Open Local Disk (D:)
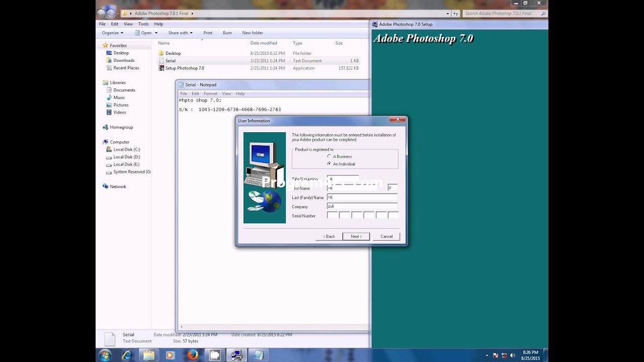This screenshot has width=644, height=362. click(x=127, y=157)
